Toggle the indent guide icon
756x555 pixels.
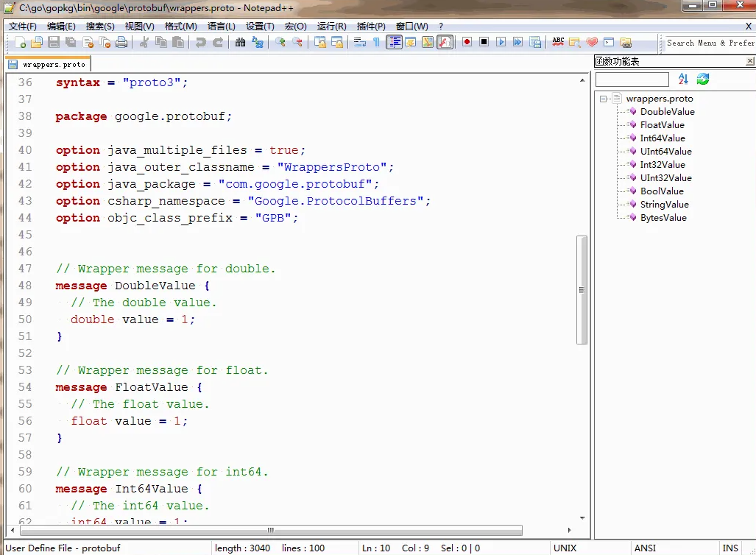394,43
